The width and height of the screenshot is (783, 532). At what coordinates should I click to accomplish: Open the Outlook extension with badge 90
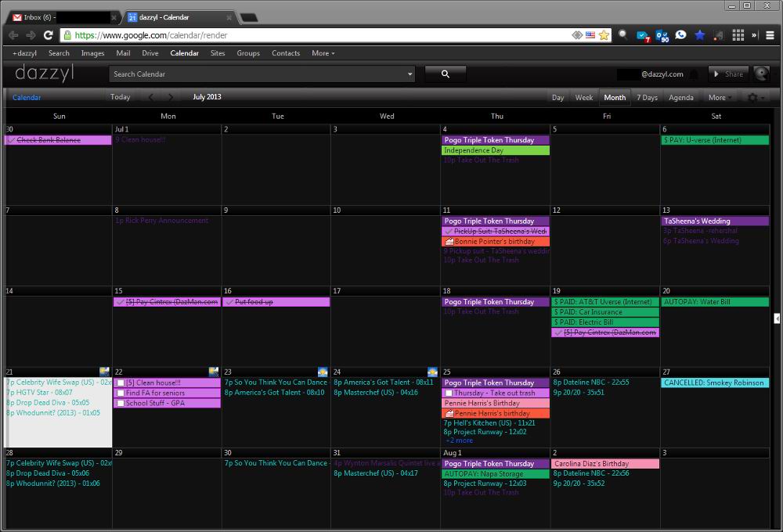662,36
